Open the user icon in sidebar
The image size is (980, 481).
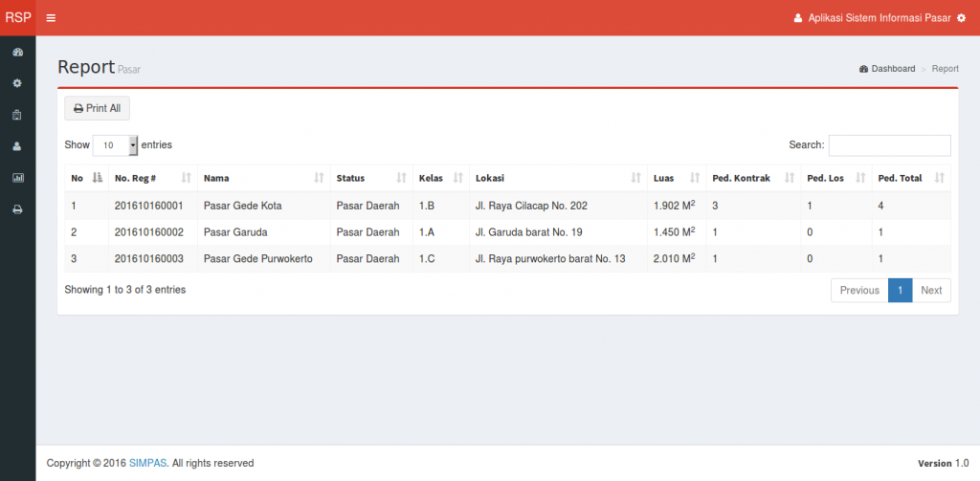tap(17, 146)
